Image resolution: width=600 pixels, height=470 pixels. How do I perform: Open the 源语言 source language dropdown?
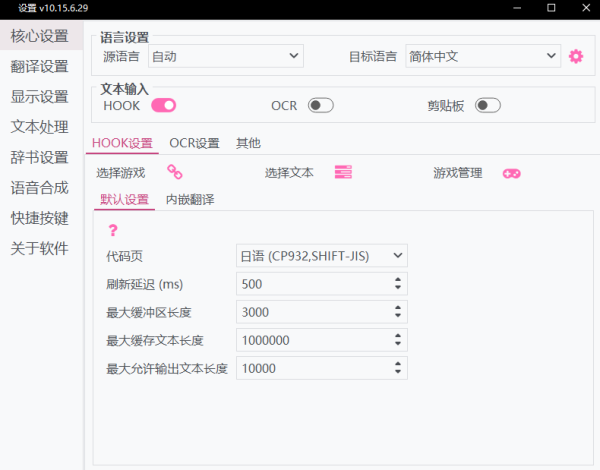pyautogui.click(x=226, y=56)
